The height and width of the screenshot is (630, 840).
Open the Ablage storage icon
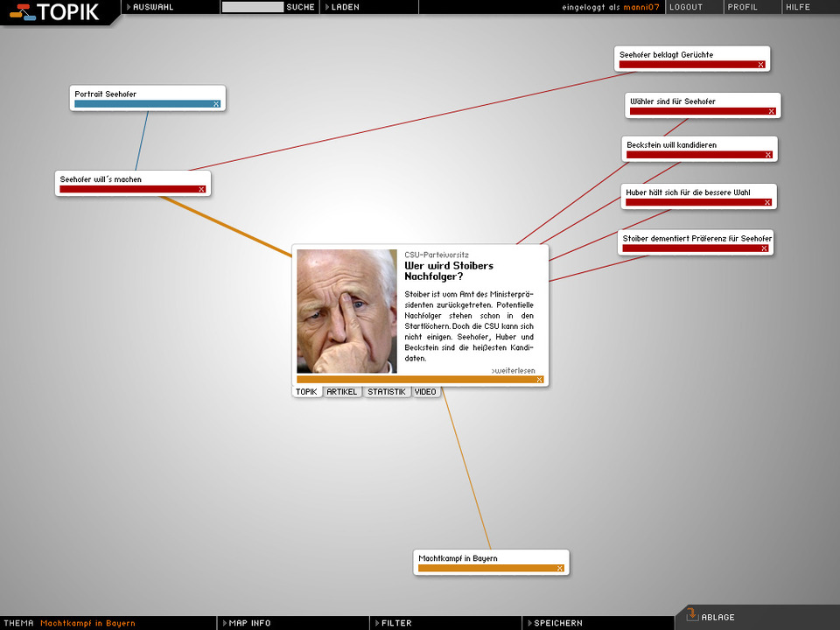point(691,616)
